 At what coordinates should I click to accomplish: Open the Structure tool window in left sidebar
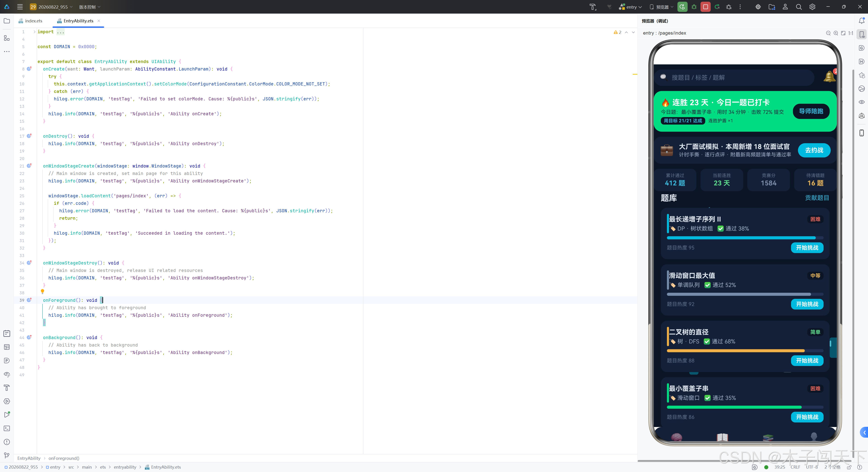pyautogui.click(x=7, y=38)
